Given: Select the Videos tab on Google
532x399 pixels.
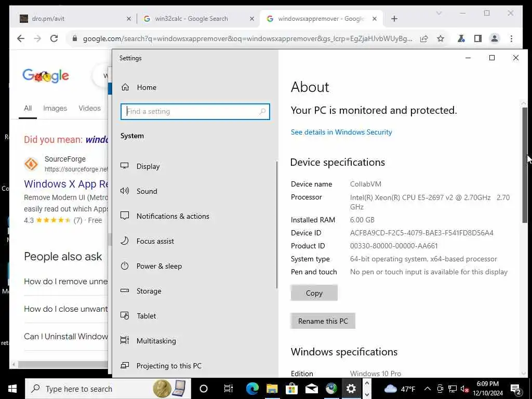Looking at the screenshot, I should (x=89, y=108).
